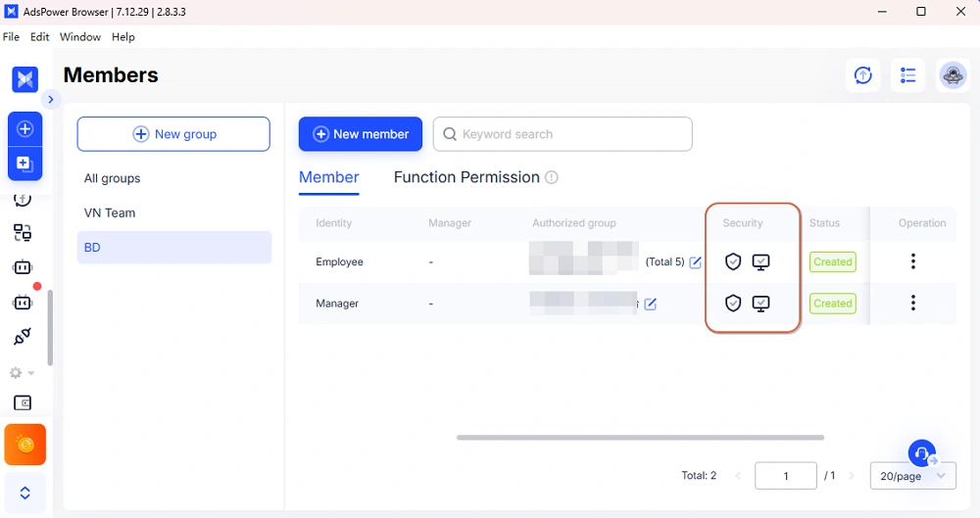Click the horizontal scrollbar under the table
Image resolution: width=980 pixels, height=518 pixels.
coord(639,438)
